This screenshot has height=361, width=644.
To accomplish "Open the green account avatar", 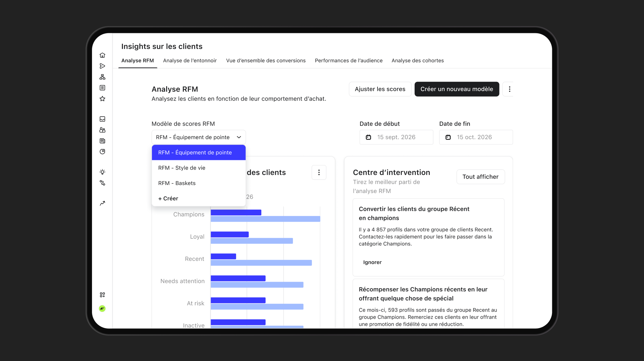I will pos(102,308).
